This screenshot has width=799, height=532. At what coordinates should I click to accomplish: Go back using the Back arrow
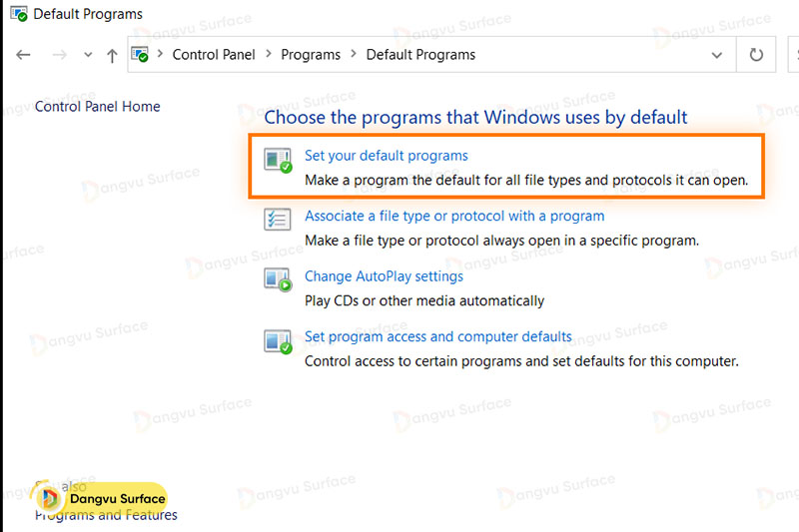point(24,55)
